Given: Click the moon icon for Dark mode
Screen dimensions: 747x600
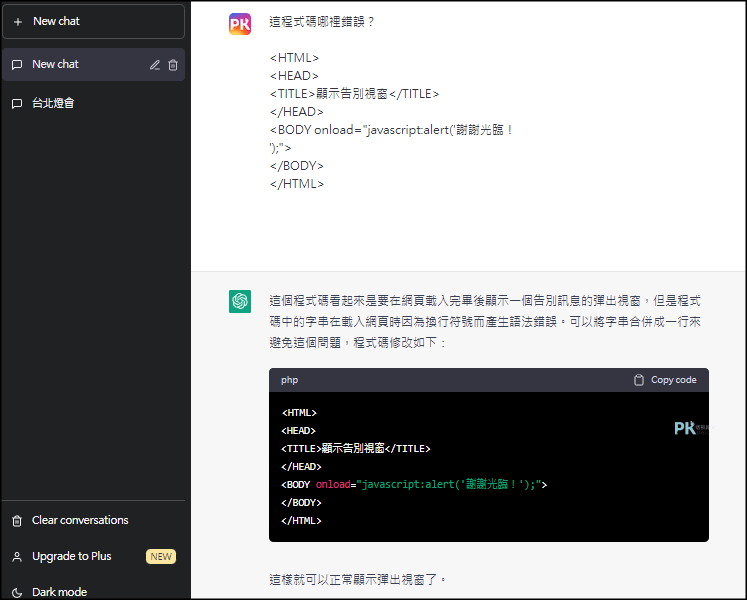Looking at the screenshot, I should point(17,592).
